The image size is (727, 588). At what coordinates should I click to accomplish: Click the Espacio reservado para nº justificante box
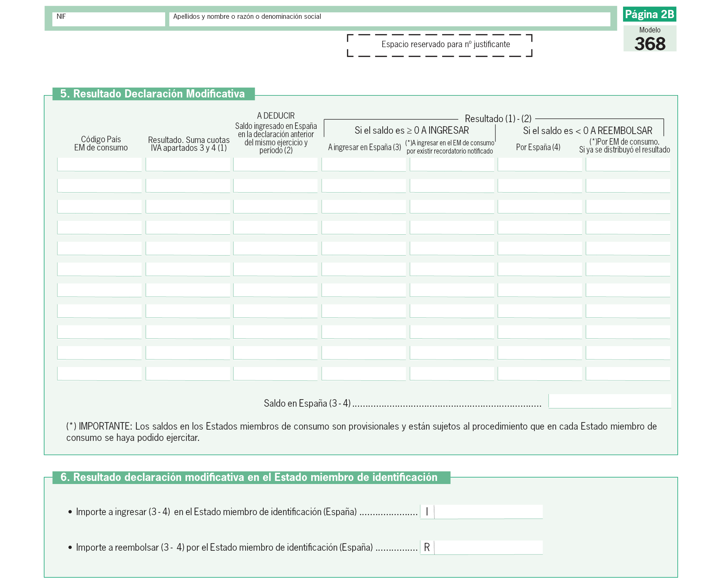440,45
